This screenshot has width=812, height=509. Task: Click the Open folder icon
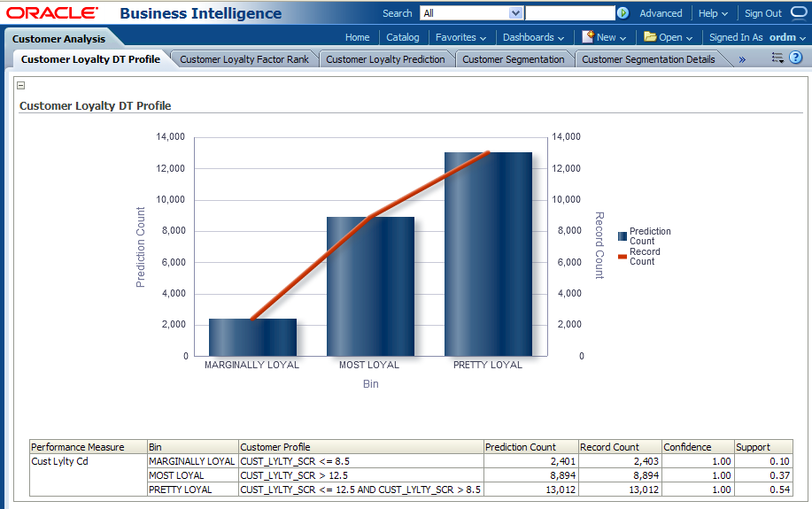point(650,37)
